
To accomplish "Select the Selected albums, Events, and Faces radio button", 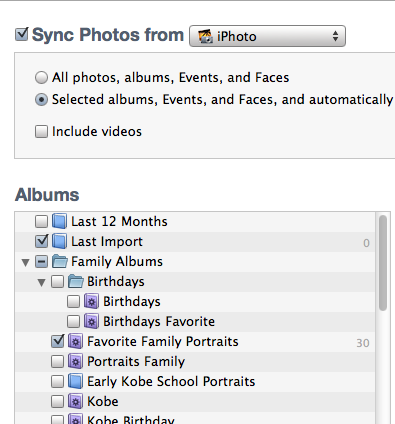I will pyautogui.click(x=41, y=99).
